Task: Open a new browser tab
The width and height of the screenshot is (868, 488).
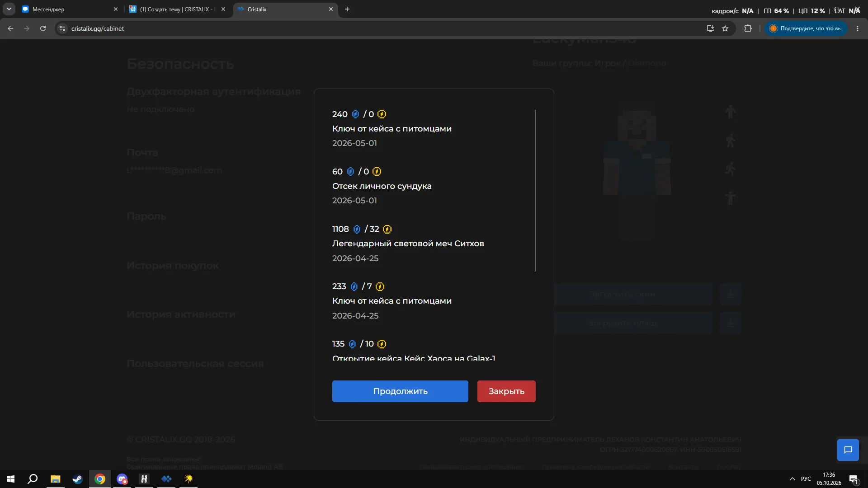Action: [x=347, y=9]
